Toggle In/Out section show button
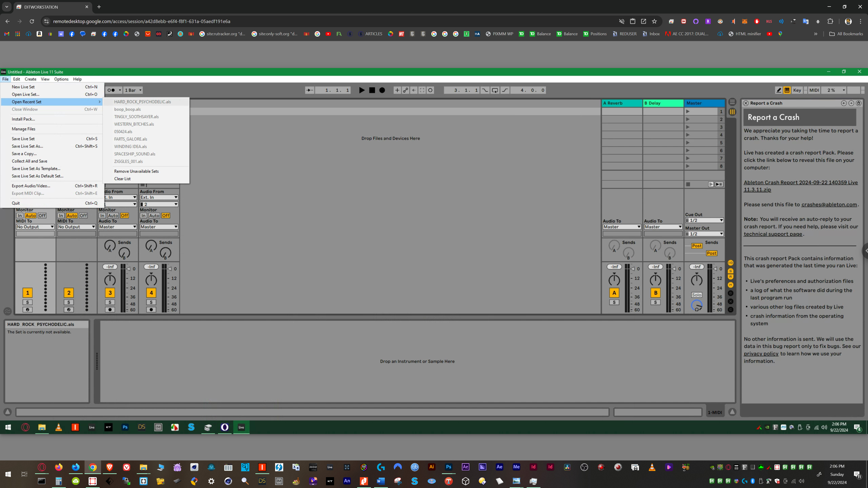The image size is (868, 488). coord(731,263)
